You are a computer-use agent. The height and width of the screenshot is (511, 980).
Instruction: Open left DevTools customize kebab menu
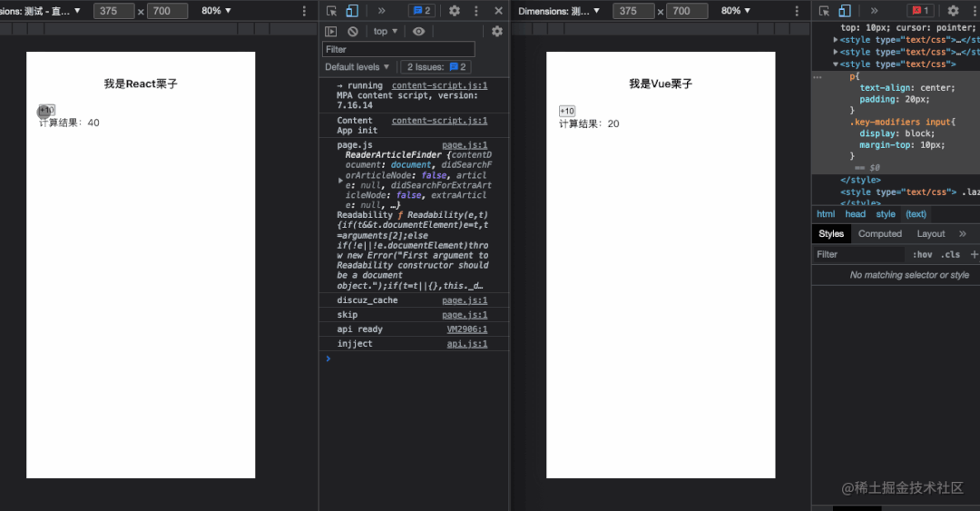pos(476,11)
